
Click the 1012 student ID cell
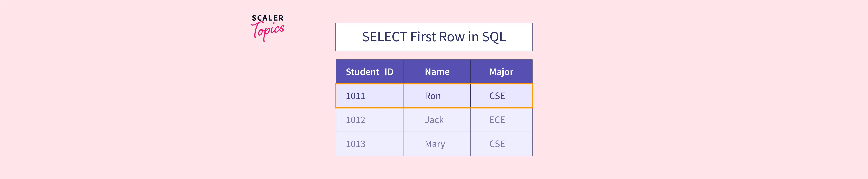tap(369, 120)
